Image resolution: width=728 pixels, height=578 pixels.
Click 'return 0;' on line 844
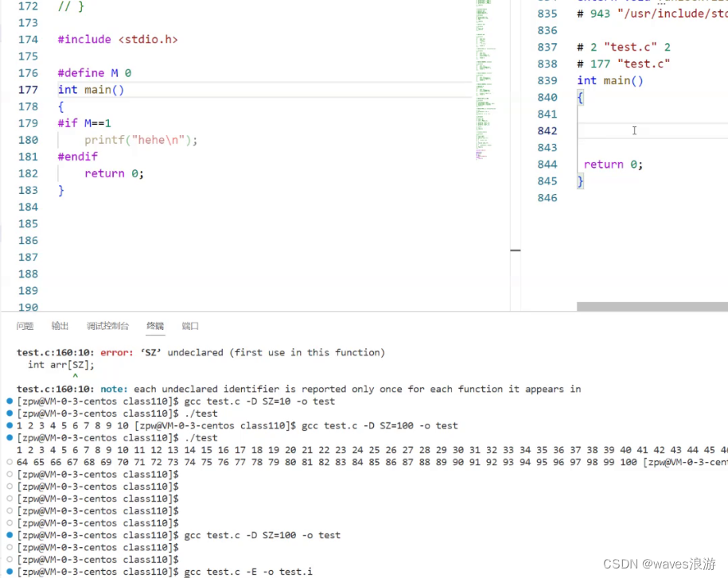click(x=613, y=165)
